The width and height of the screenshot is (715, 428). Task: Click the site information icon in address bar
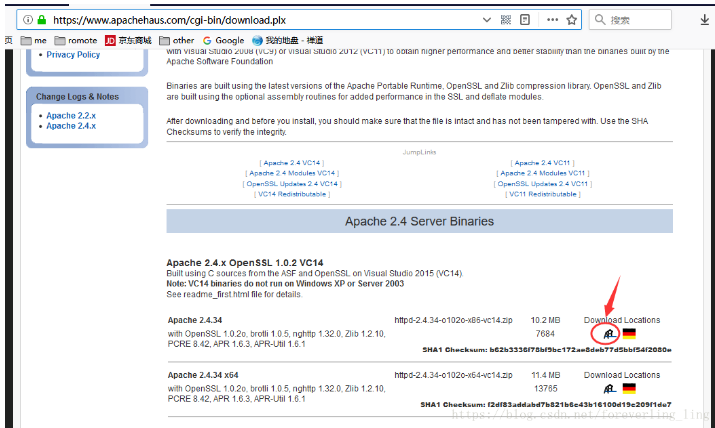point(28,20)
